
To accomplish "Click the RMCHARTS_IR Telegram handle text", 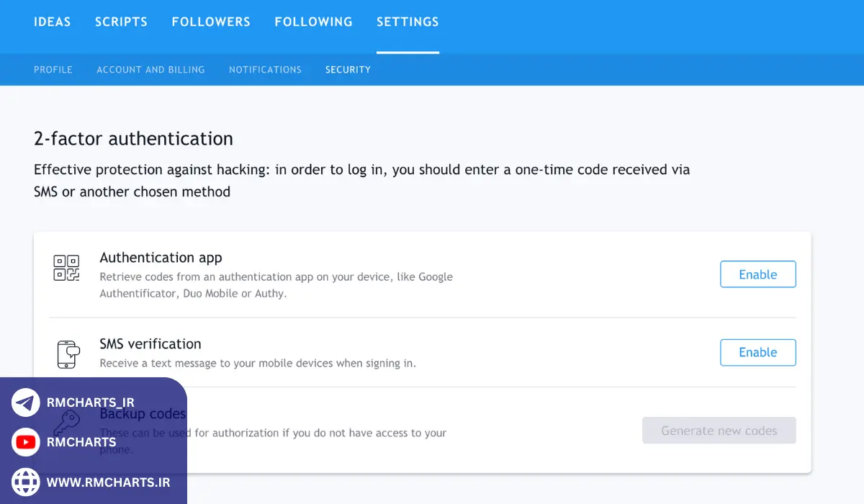I will pyautogui.click(x=90, y=403).
